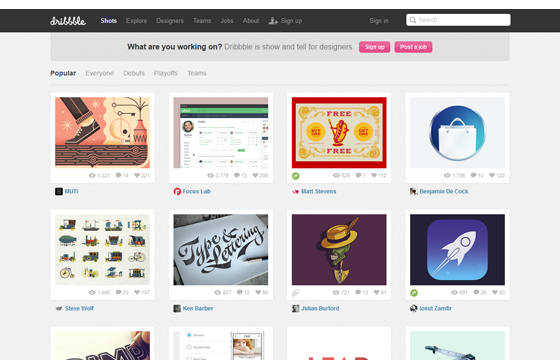Click into the Search field
Screen dimensions: 560x360
[458, 20]
